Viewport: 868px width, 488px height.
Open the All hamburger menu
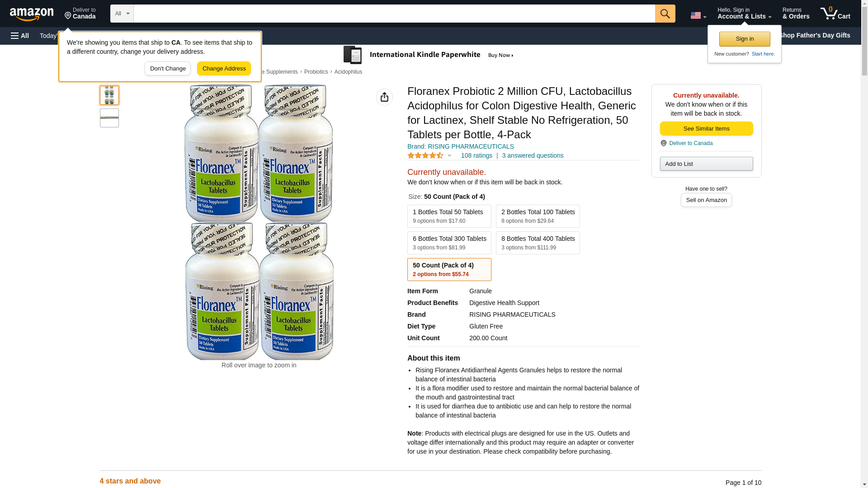coord(20,36)
